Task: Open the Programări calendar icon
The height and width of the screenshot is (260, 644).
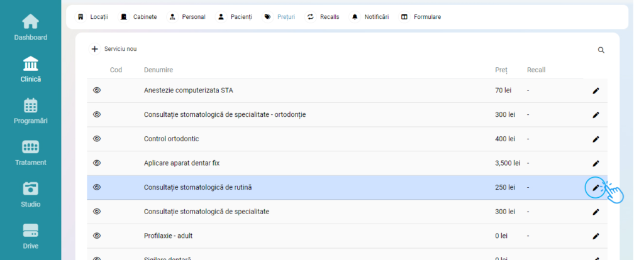Action: pyautogui.click(x=30, y=106)
